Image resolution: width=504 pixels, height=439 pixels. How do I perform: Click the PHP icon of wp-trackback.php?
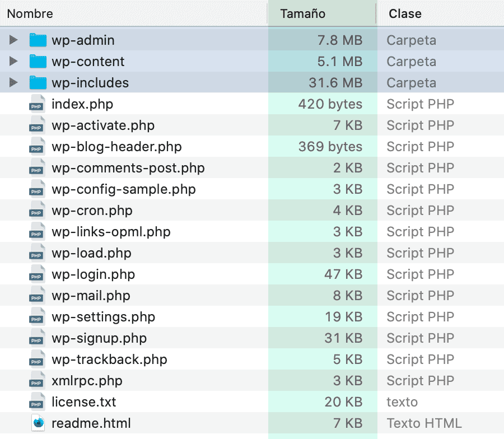[x=36, y=359]
